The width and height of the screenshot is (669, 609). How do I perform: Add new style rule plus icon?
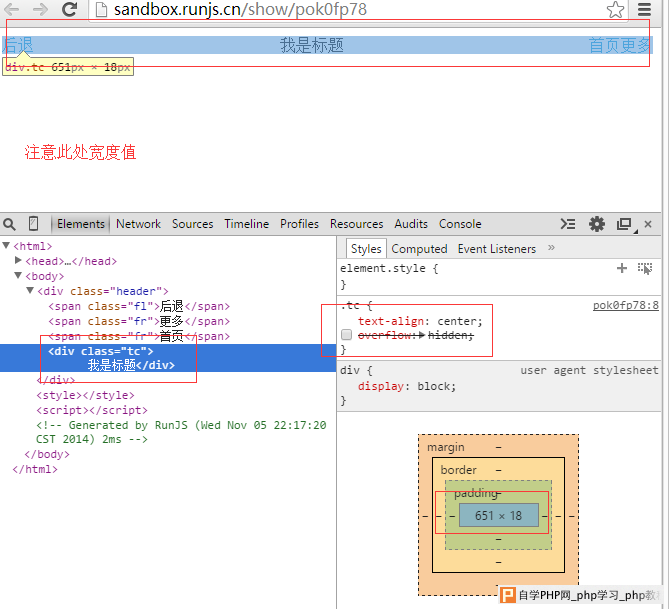[622, 268]
